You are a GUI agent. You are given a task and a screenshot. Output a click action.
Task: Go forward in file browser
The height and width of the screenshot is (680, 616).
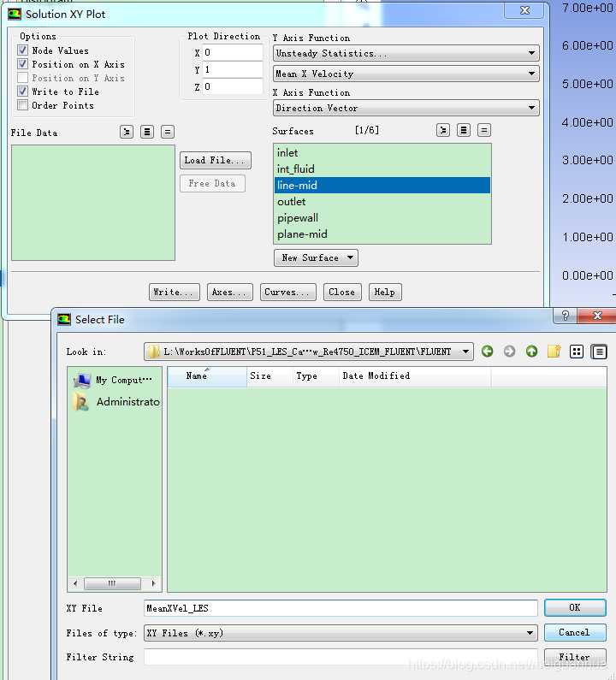pos(509,352)
